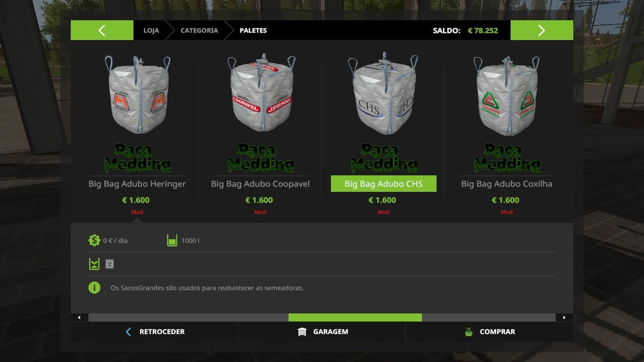Click the green horizontal scrollbar thumb
Screen dimensions: 644x362
click(355, 317)
